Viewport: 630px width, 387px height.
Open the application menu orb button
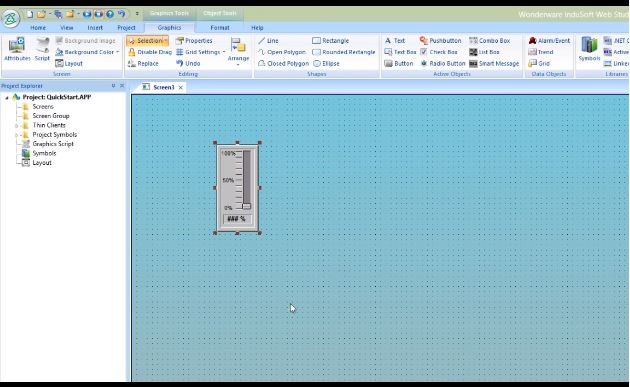11,18
